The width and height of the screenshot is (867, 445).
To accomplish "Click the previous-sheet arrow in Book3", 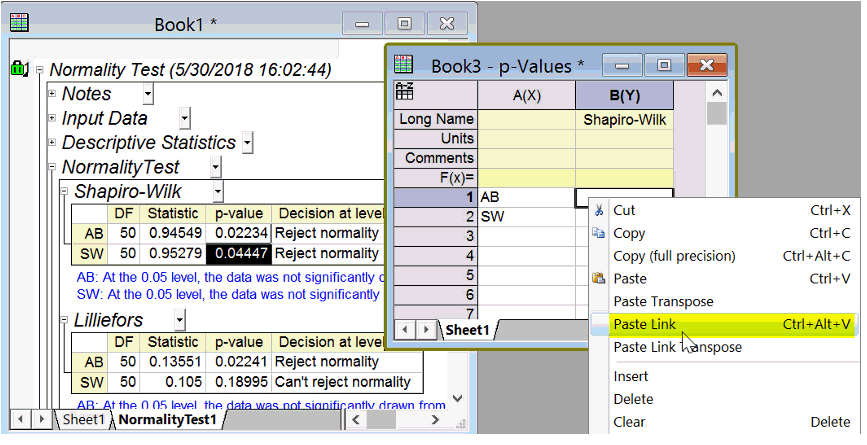I will (405, 330).
